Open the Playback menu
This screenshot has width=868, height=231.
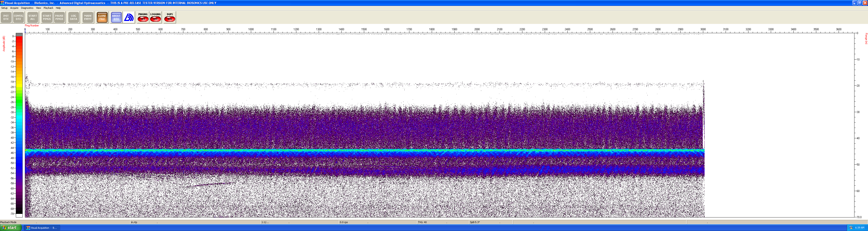pyautogui.click(x=49, y=8)
